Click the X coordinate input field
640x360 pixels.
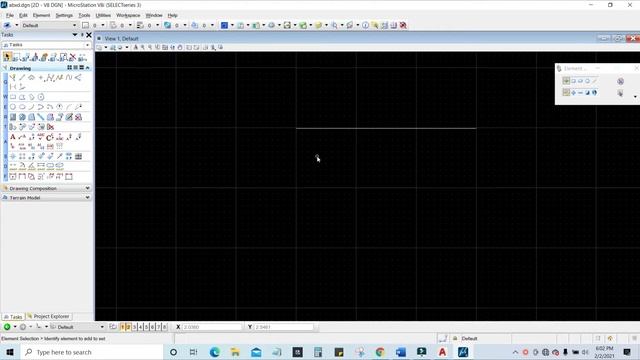[x=212, y=327]
